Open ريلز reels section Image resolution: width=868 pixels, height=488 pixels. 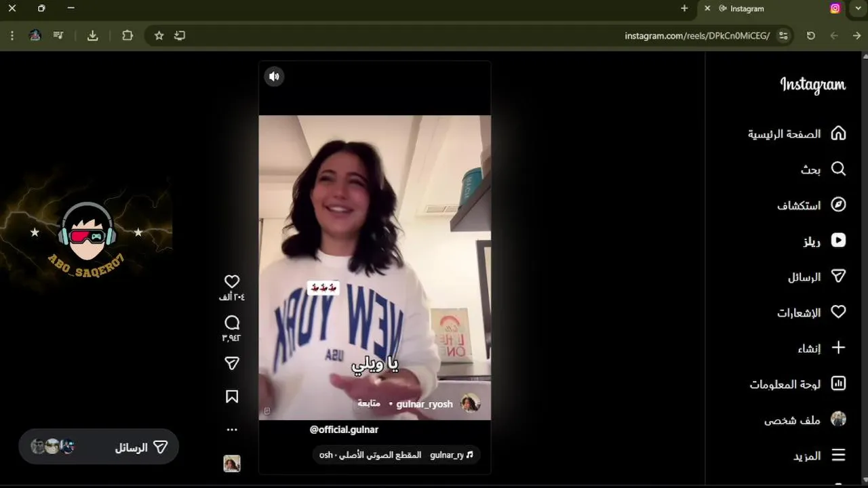tap(824, 241)
